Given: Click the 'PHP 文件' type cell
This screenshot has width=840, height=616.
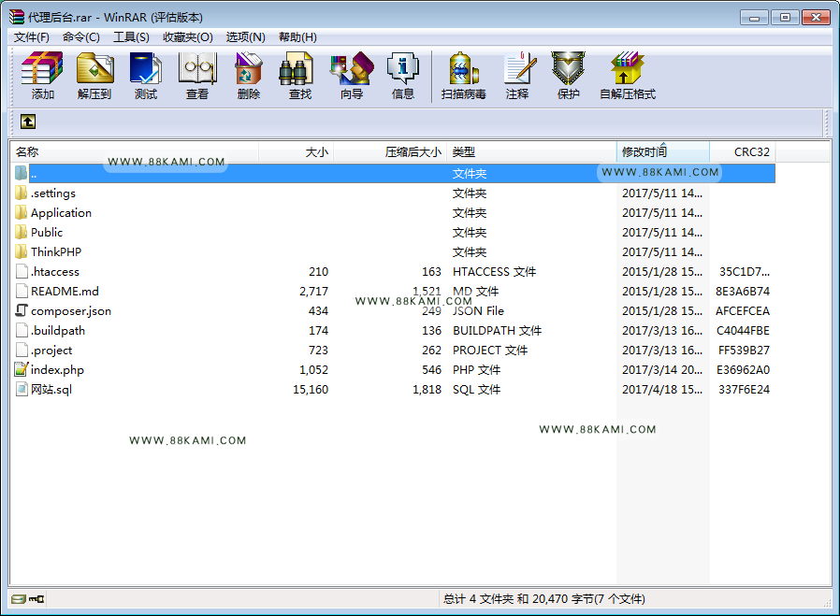Looking at the screenshot, I should pyautogui.click(x=476, y=370).
